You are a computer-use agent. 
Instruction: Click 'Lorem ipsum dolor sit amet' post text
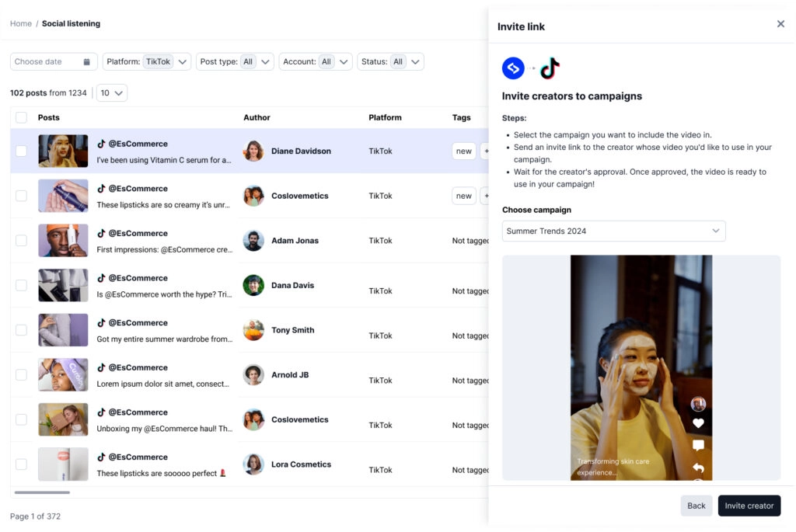[x=163, y=384]
